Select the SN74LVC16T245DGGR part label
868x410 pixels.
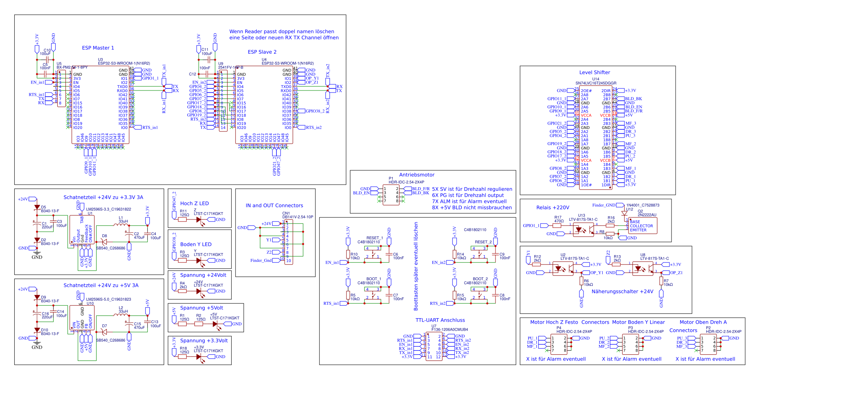coord(596,83)
